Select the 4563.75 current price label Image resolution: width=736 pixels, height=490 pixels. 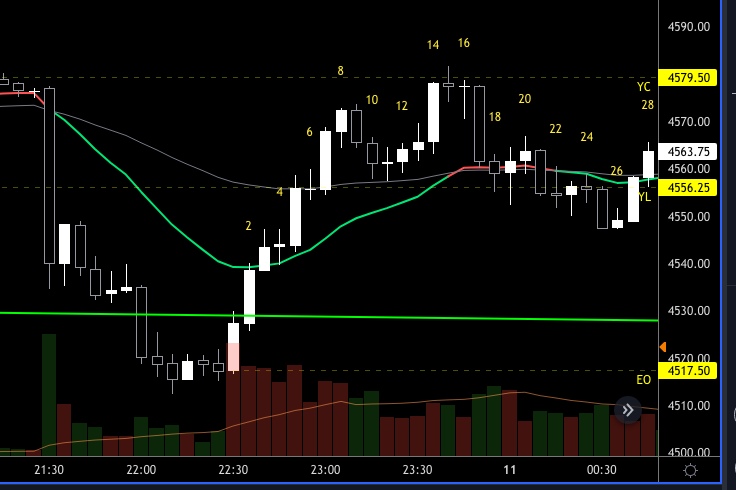tap(688, 152)
